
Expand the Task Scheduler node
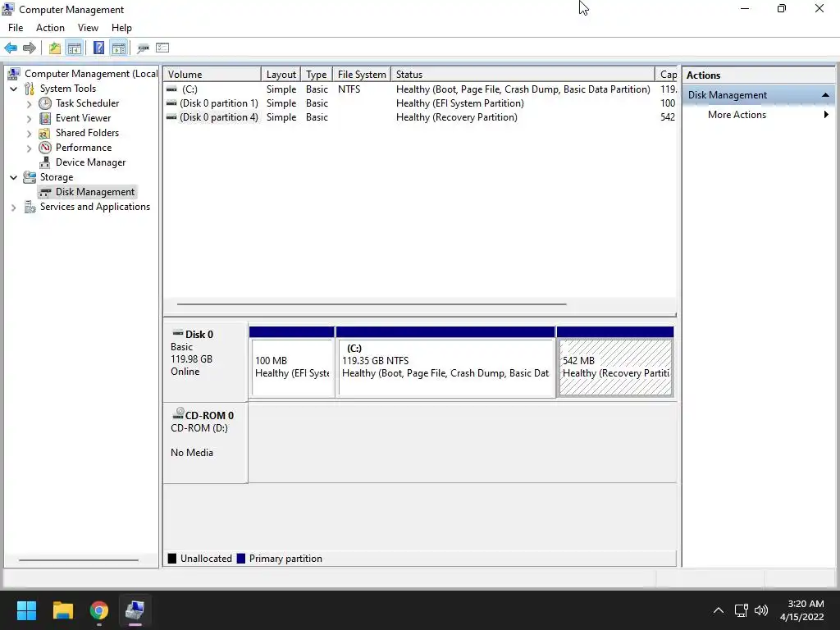(30, 104)
